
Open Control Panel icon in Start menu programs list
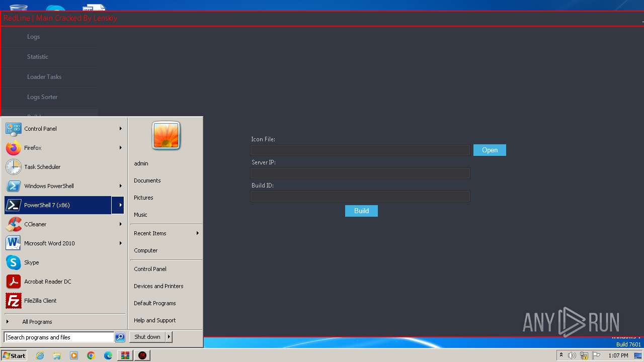click(x=13, y=129)
